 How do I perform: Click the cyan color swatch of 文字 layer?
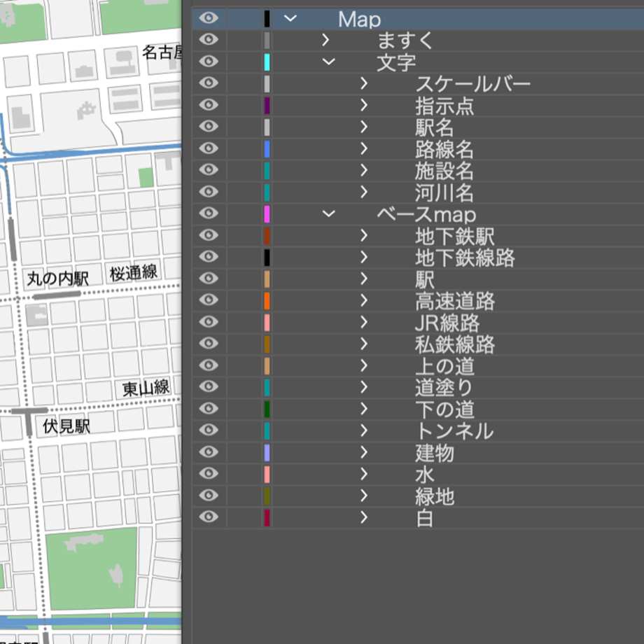click(267, 62)
